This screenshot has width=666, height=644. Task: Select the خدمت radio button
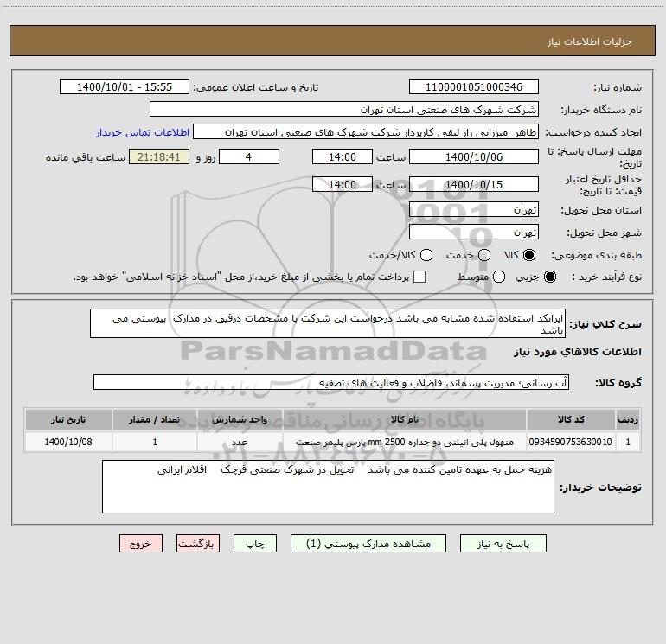(484, 255)
